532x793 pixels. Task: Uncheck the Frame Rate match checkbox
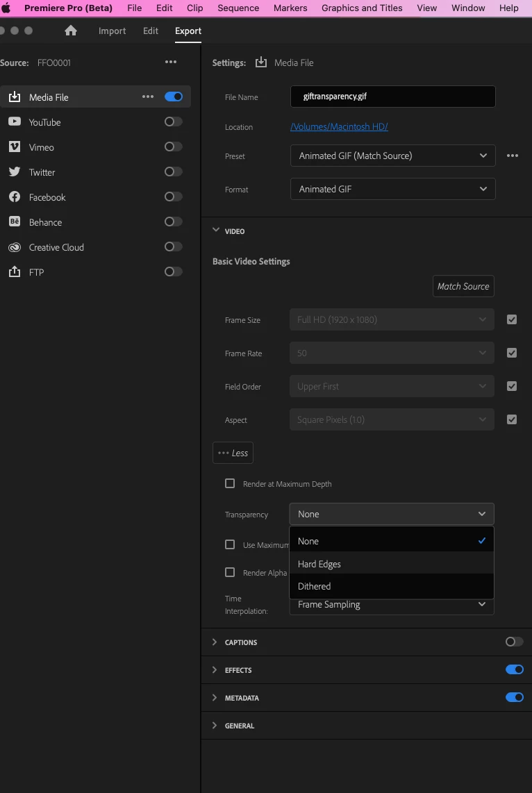point(512,353)
